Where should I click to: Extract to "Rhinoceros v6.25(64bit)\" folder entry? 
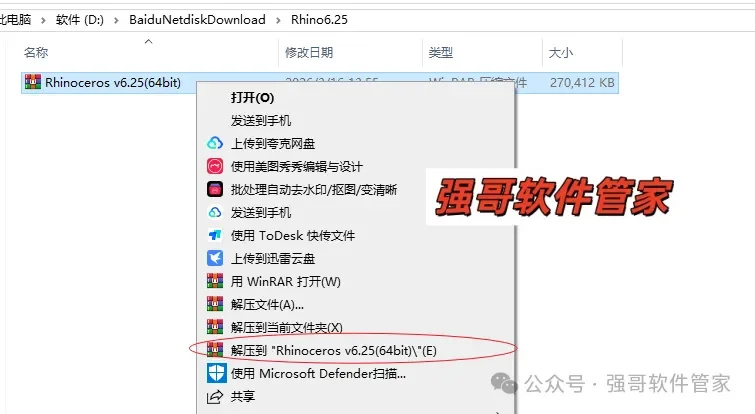tap(334, 350)
